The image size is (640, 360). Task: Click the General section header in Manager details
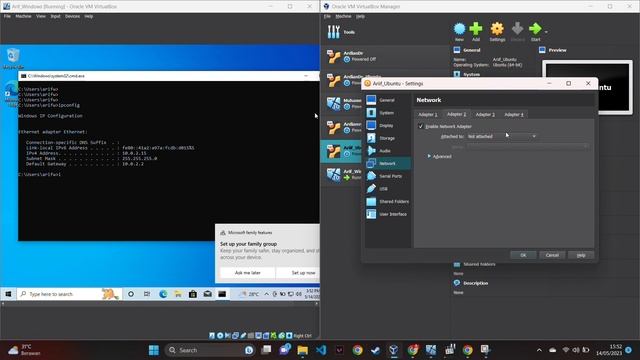coord(472,50)
